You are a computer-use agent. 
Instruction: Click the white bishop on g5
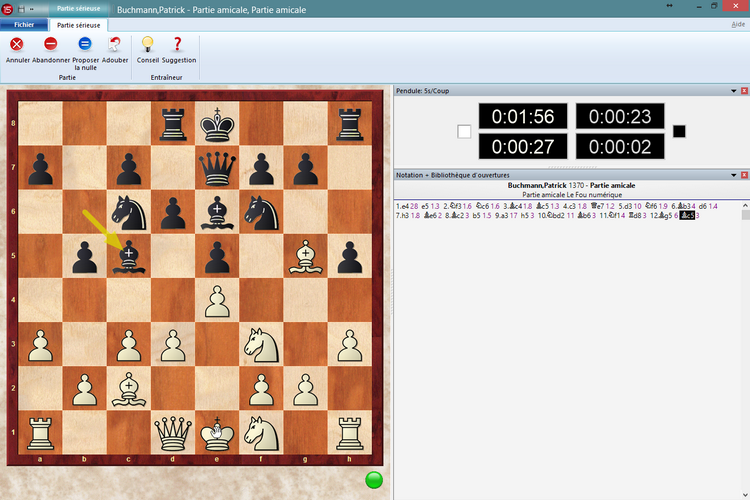[x=304, y=257]
